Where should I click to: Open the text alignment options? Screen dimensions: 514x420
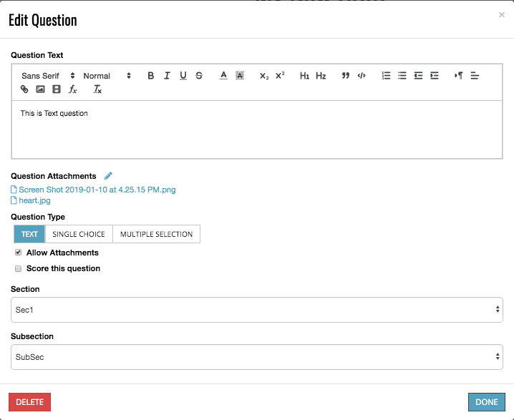pyautogui.click(x=475, y=76)
